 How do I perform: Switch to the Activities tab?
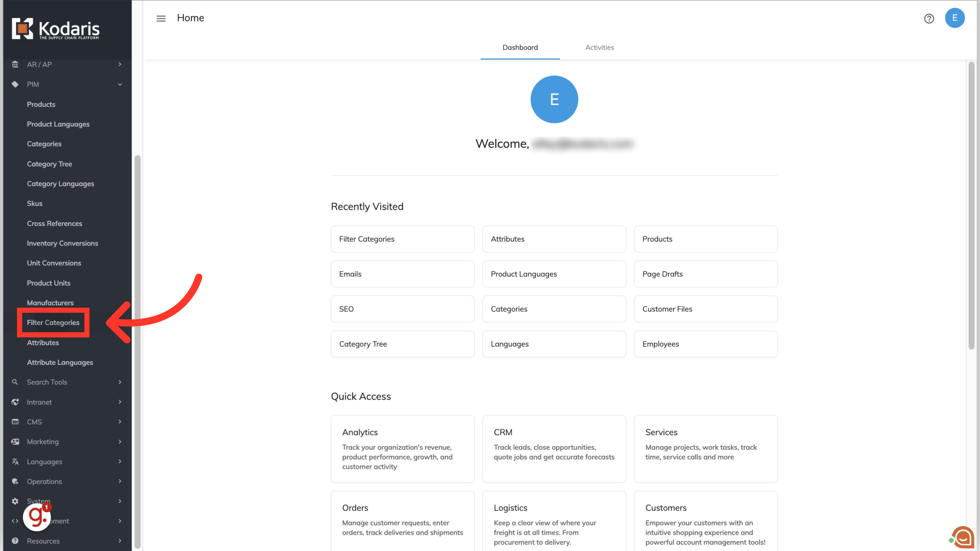pyautogui.click(x=599, y=47)
